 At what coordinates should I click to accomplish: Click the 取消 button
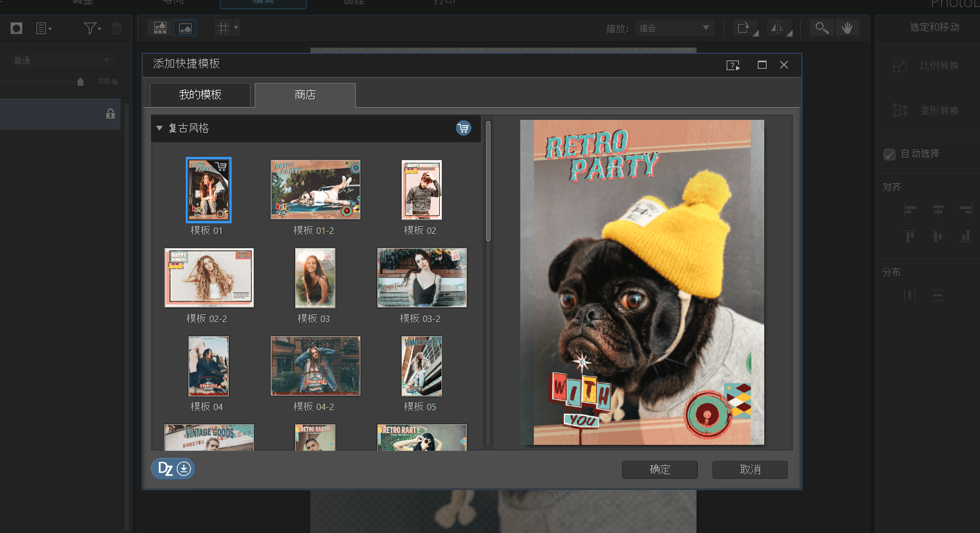[750, 470]
